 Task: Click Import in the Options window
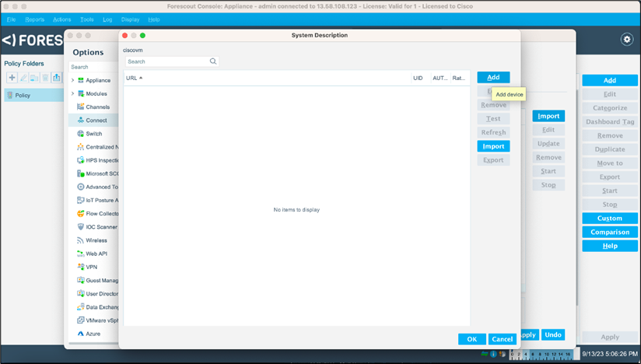click(x=548, y=116)
